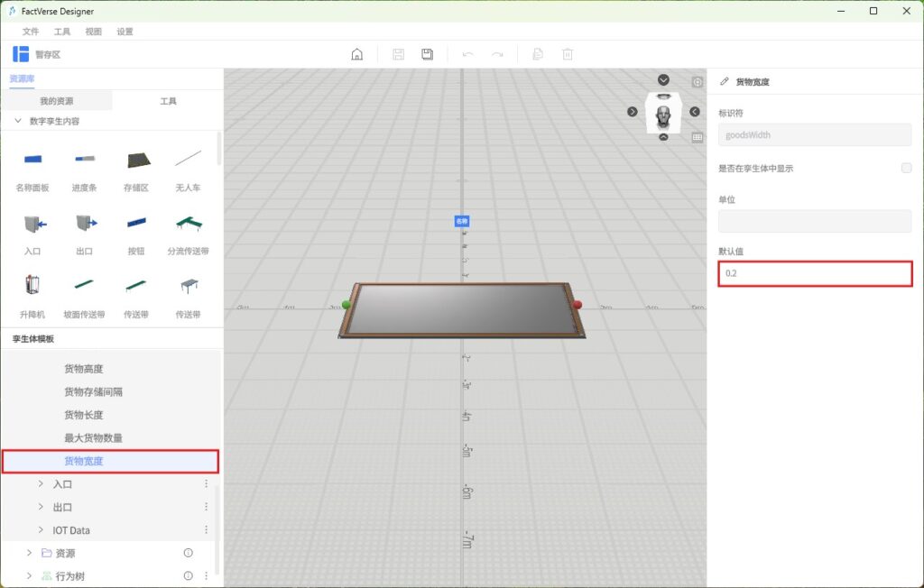924x588 pixels.
Task: Open the 设置 menu
Action: [x=125, y=32]
